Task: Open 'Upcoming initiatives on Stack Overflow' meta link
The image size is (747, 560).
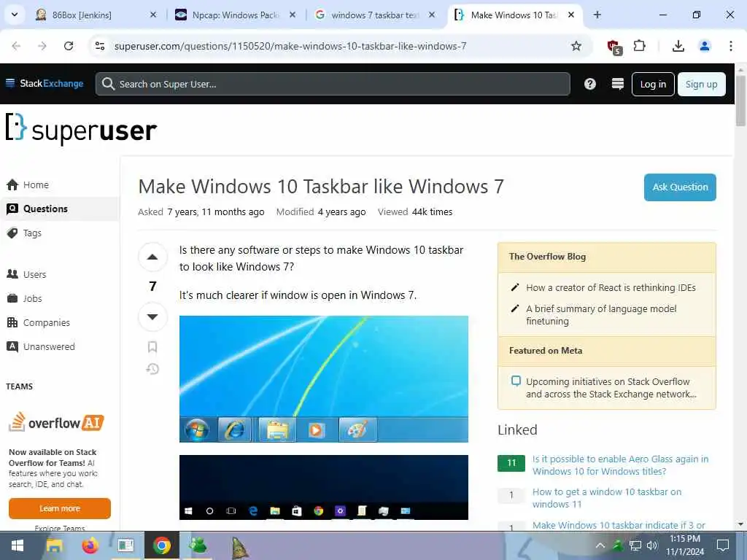Action: point(611,388)
